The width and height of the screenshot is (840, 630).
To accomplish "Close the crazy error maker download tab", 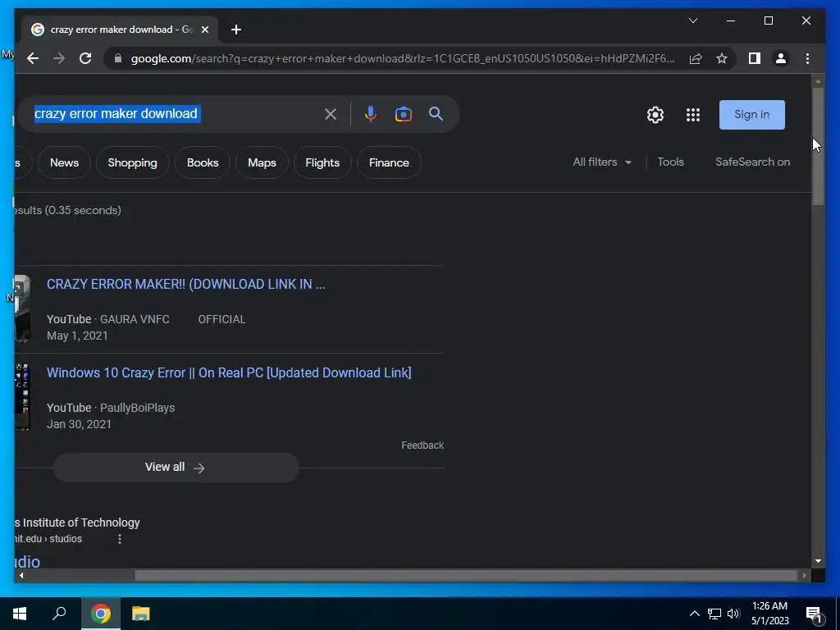I will click(x=204, y=30).
